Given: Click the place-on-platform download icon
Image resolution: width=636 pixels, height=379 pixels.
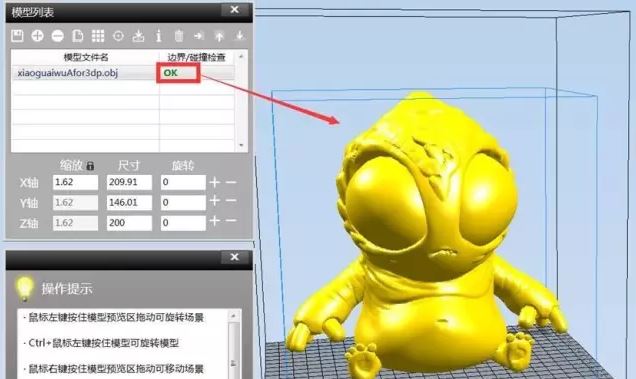Looking at the screenshot, I should tap(138, 36).
